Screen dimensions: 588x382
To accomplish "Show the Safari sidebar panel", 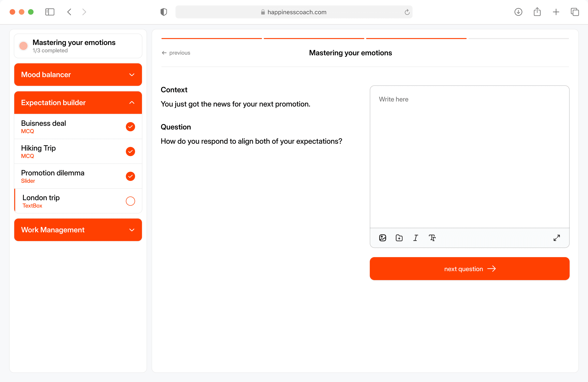I will click(x=50, y=12).
